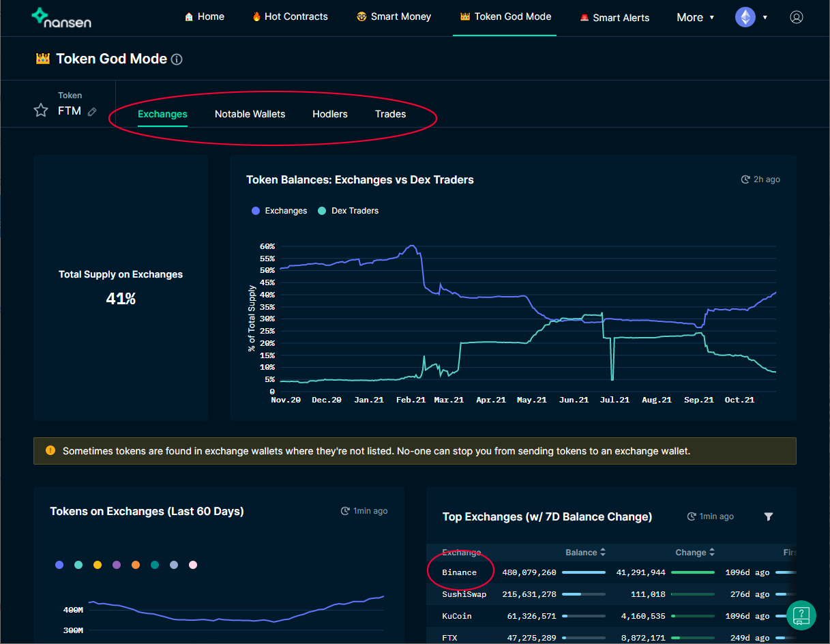Click the star to favorite FTM token
This screenshot has width=830, height=644.
point(40,111)
